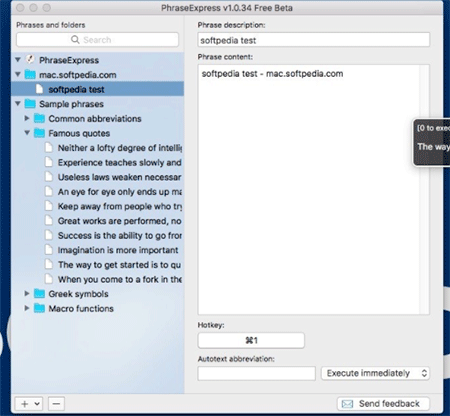The image size is (450, 416).
Task: Click the Autotext abbreviation field
Action: 256,373
